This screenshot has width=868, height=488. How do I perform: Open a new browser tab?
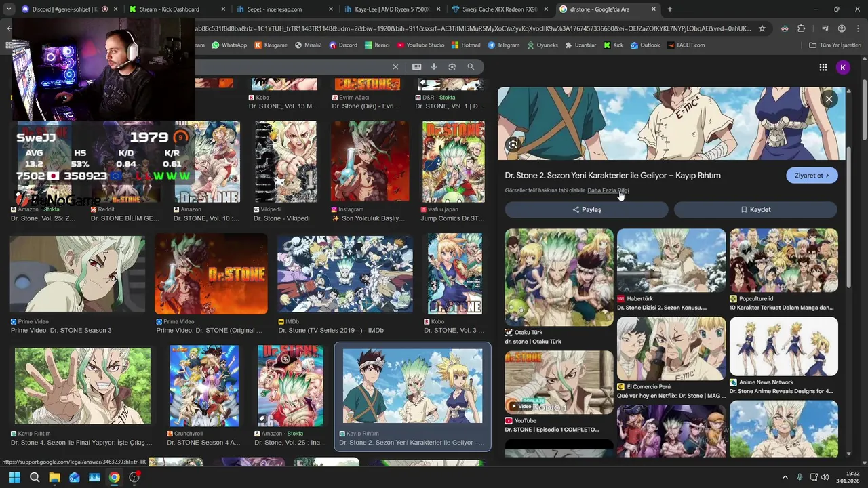pos(669,9)
